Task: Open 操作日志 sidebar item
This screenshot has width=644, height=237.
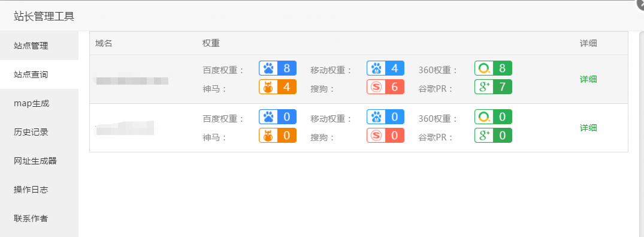Action: click(x=39, y=190)
